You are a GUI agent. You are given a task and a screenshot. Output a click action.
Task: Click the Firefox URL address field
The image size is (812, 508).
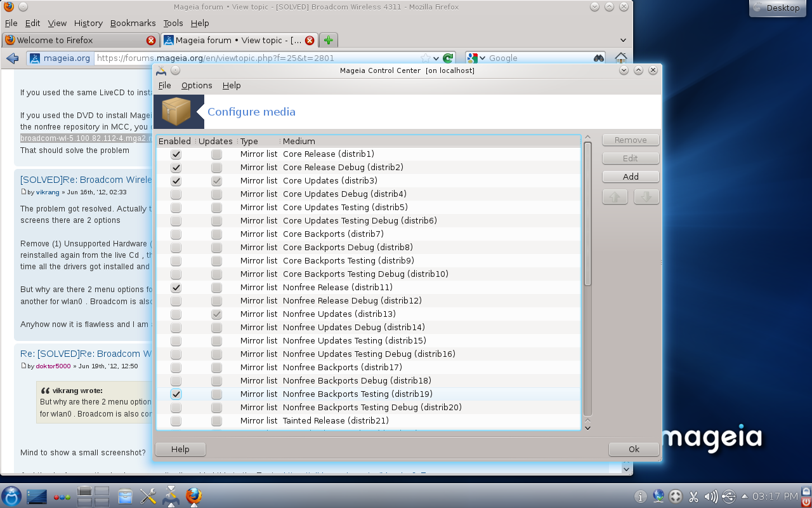(x=257, y=58)
